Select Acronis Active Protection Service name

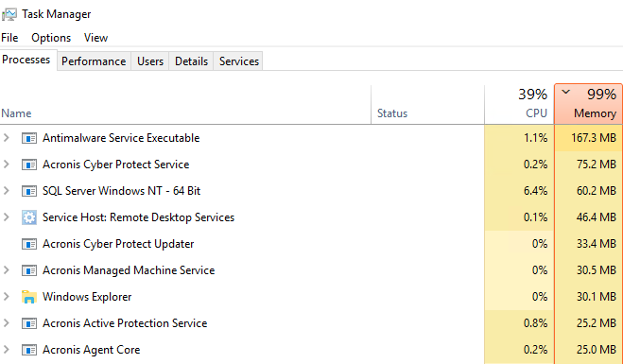[x=125, y=323]
